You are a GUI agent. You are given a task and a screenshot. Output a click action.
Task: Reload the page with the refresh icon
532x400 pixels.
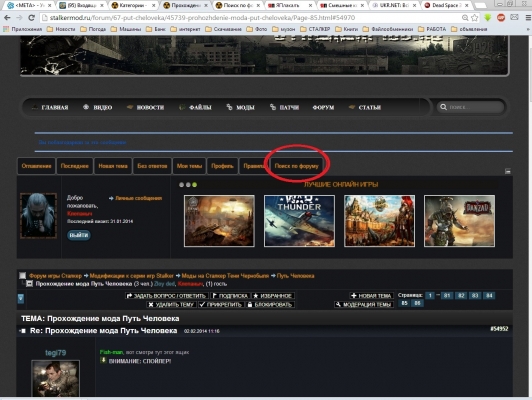32,18
